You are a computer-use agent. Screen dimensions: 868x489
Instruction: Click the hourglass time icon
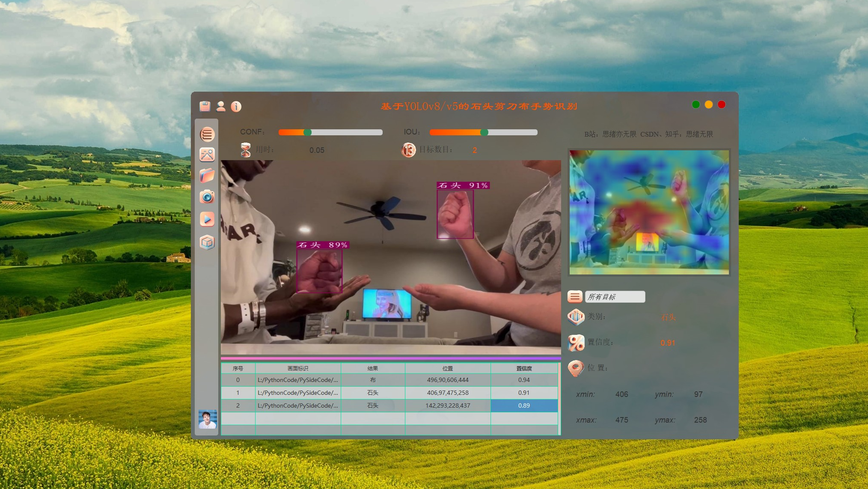tap(246, 150)
